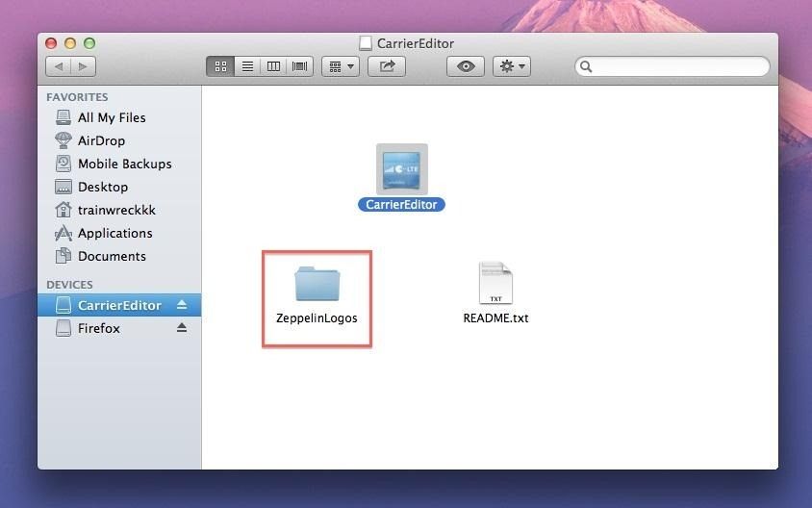The height and width of the screenshot is (508, 812).
Task: Click the Quick Look eye button
Action: pos(466,66)
